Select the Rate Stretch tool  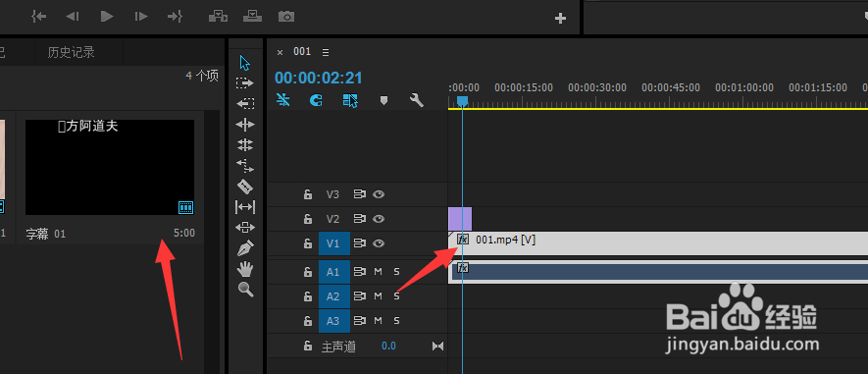[244, 165]
